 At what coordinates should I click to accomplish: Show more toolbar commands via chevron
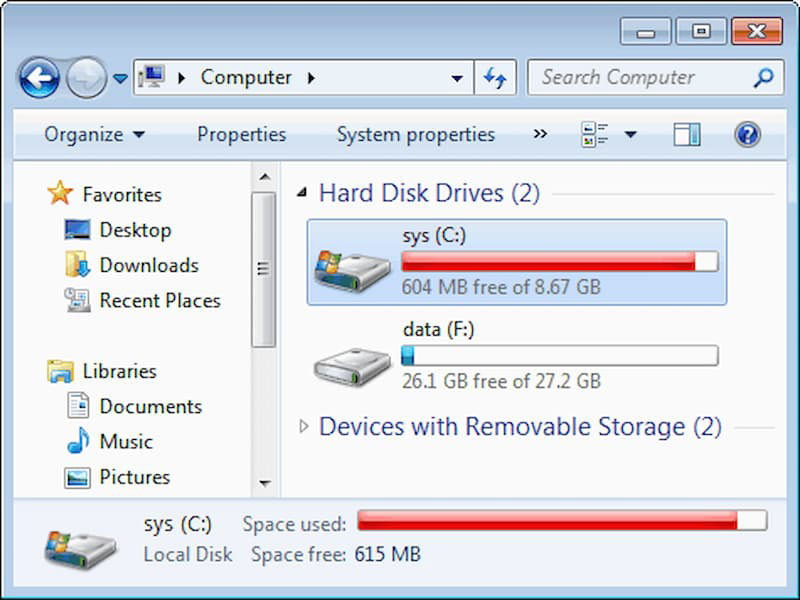point(540,134)
